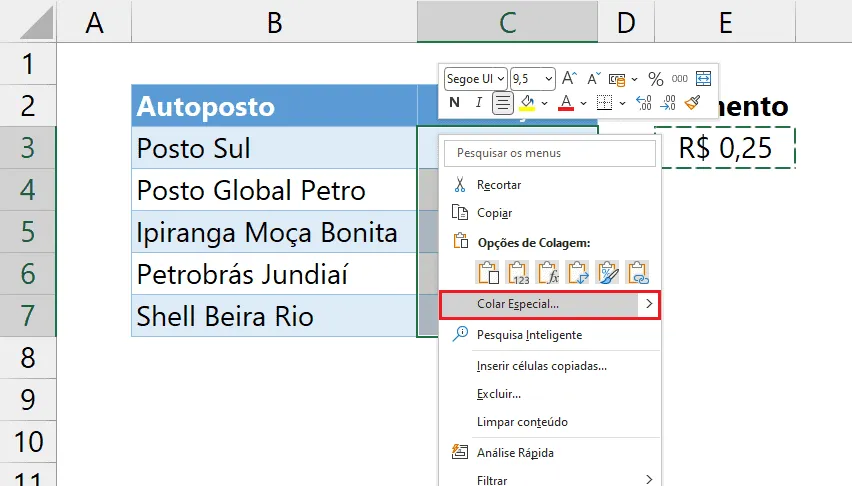This screenshot has height=486, width=852.
Task: Choose Recortar from the context menu
Action: (x=550, y=185)
